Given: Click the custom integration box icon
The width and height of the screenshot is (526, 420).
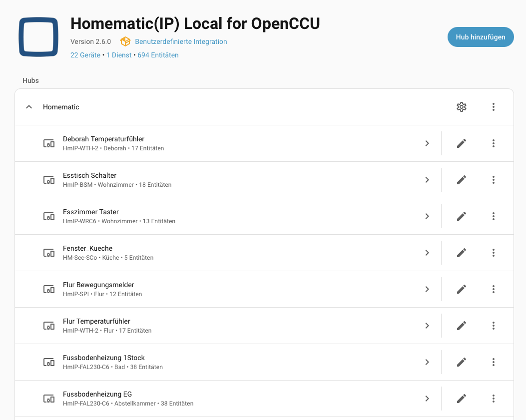Looking at the screenshot, I should [125, 41].
